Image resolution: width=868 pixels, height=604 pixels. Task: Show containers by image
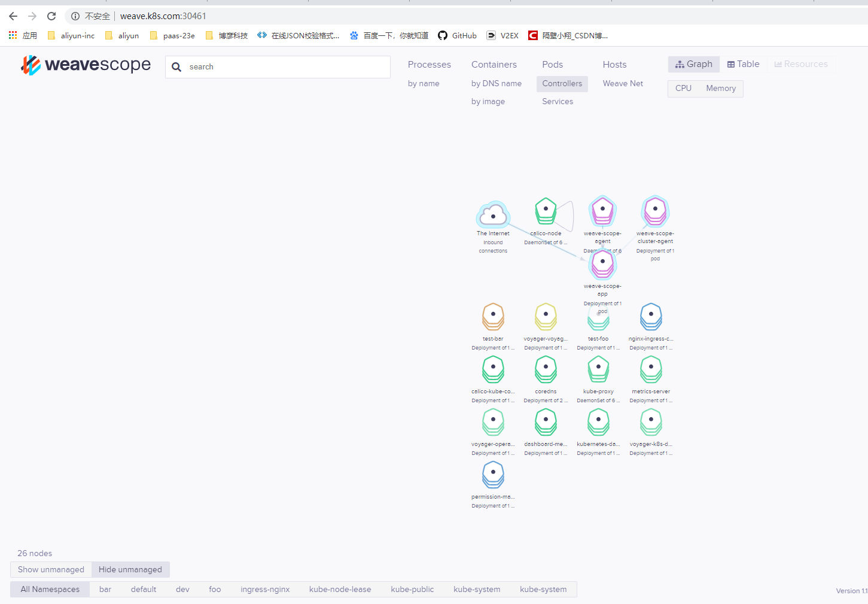click(x=488, y=102)
